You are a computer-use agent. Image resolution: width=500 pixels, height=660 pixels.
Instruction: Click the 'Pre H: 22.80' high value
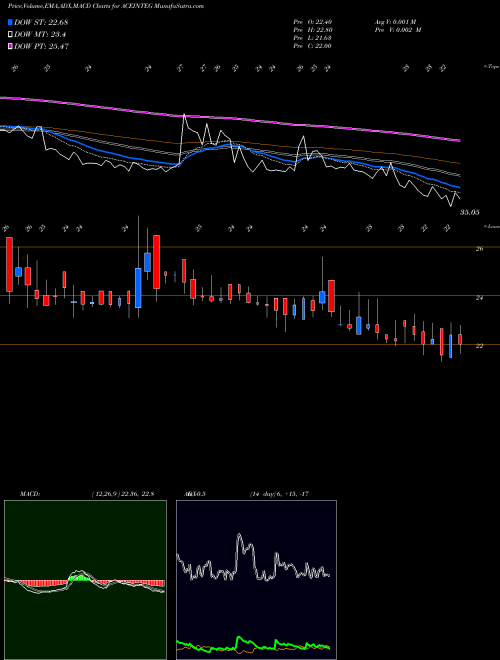(313, 30)
